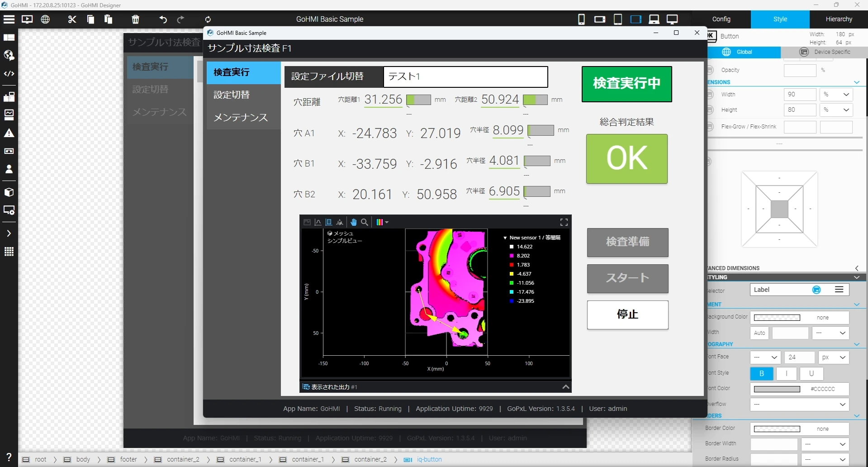Open the color palette dropdown in chart
This screenshot has width=868, height=467.
[x=382, y=222]
